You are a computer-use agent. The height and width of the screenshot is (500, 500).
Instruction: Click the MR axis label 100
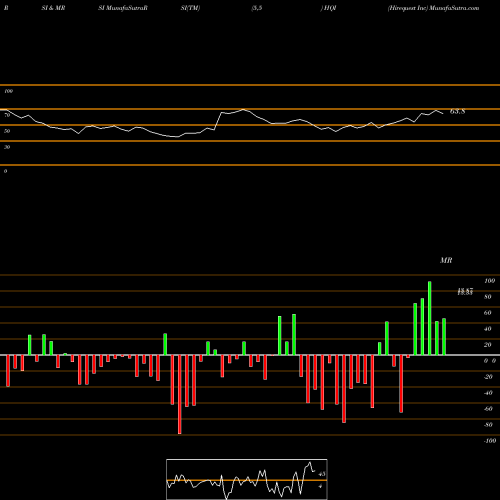489,281
